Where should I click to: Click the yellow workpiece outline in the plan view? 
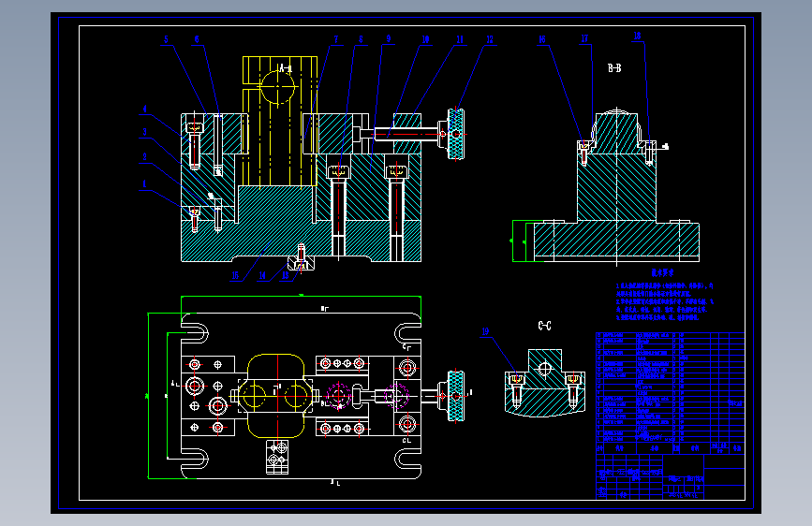[276, 396]
